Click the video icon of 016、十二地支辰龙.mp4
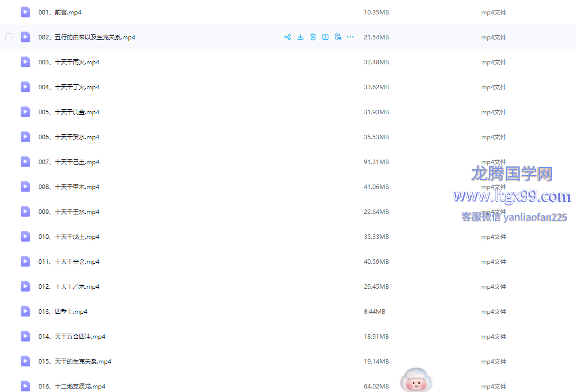 (x=25, y=386)
